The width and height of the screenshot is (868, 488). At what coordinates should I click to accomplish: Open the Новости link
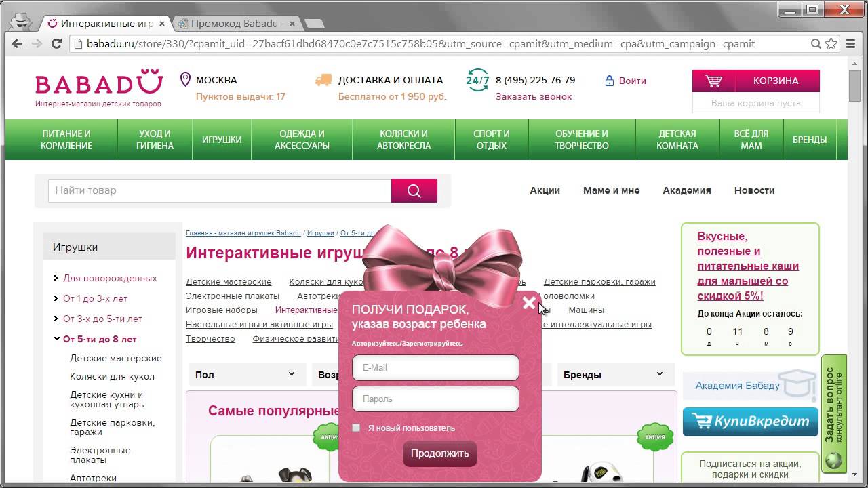point(754,190)
